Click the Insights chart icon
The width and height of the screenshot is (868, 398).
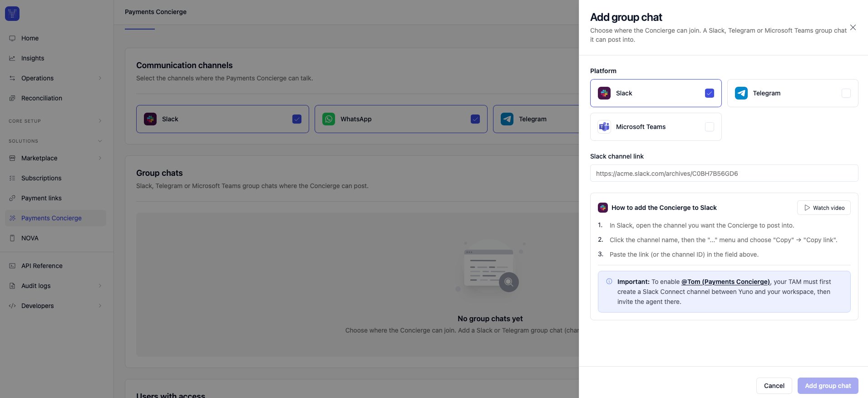point(12,58)
